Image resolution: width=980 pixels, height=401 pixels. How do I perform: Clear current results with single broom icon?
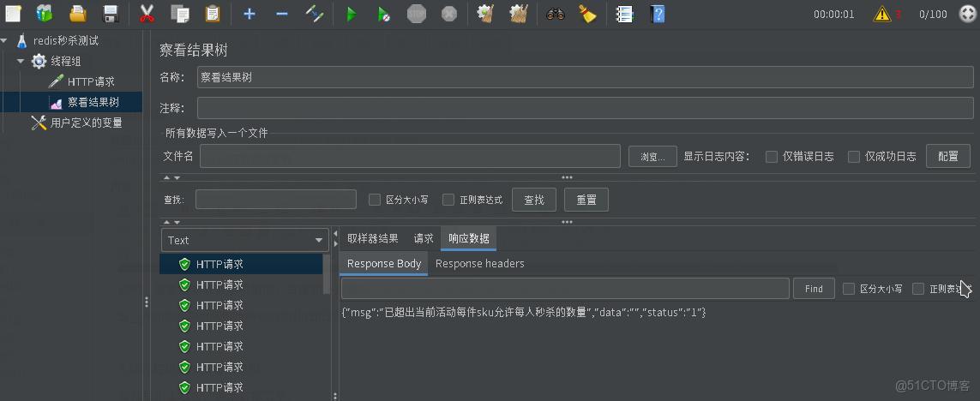[485, 13]
